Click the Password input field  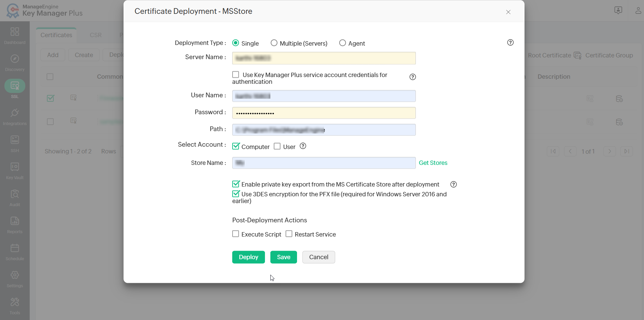click(x=324, y=113)
